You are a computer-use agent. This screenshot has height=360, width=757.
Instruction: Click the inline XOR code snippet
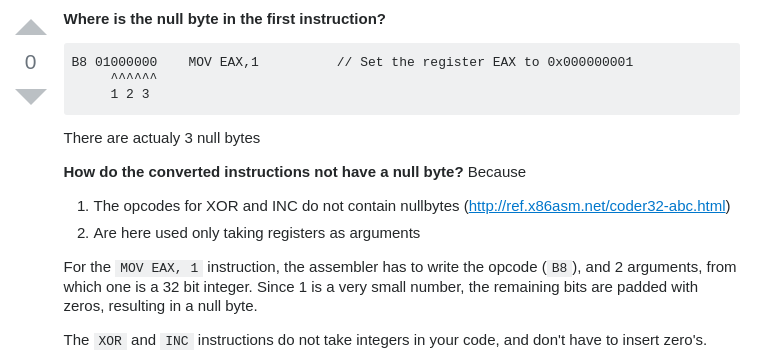[x=110, y=341]
